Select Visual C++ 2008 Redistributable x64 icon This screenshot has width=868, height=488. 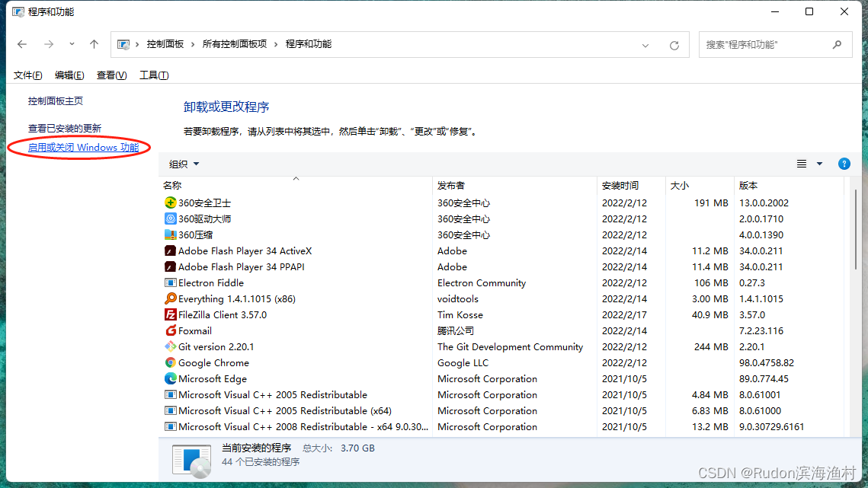(x=171, y=427)
